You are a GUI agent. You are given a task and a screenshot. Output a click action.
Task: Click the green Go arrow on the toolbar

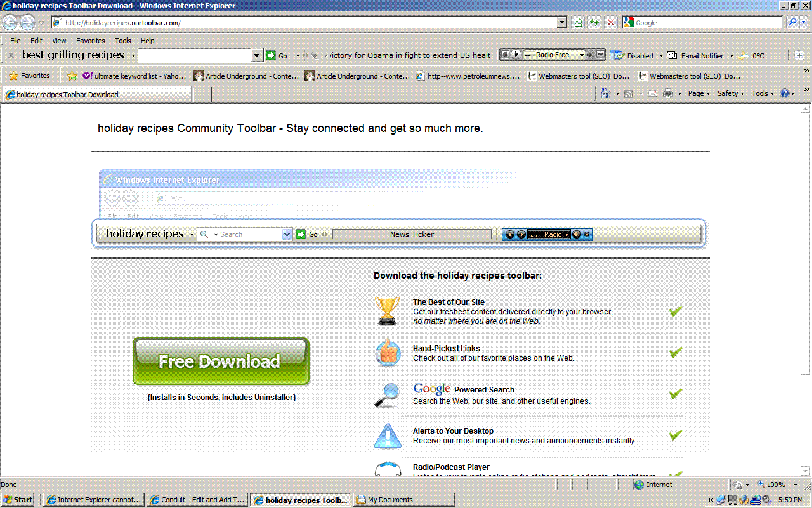[271, 55]
